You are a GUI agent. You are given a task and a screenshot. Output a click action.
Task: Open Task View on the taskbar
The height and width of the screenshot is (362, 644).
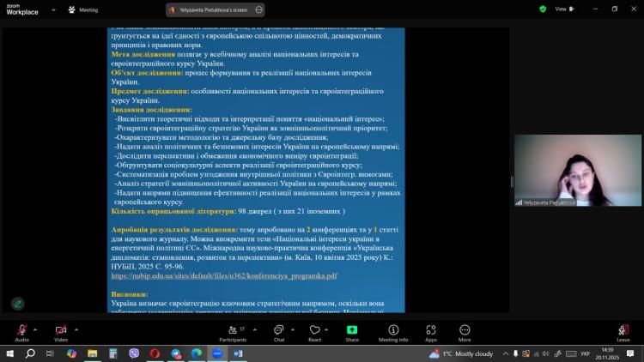point(50,353)
